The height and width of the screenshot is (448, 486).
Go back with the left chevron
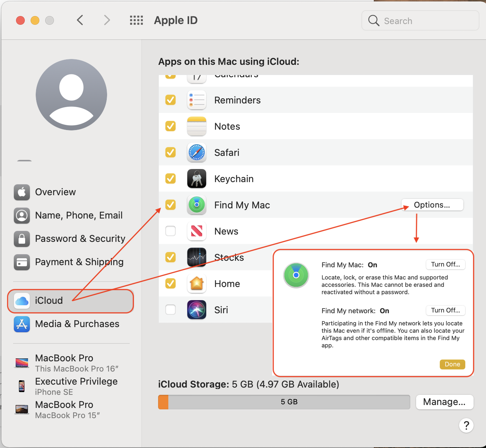[80, 20]
